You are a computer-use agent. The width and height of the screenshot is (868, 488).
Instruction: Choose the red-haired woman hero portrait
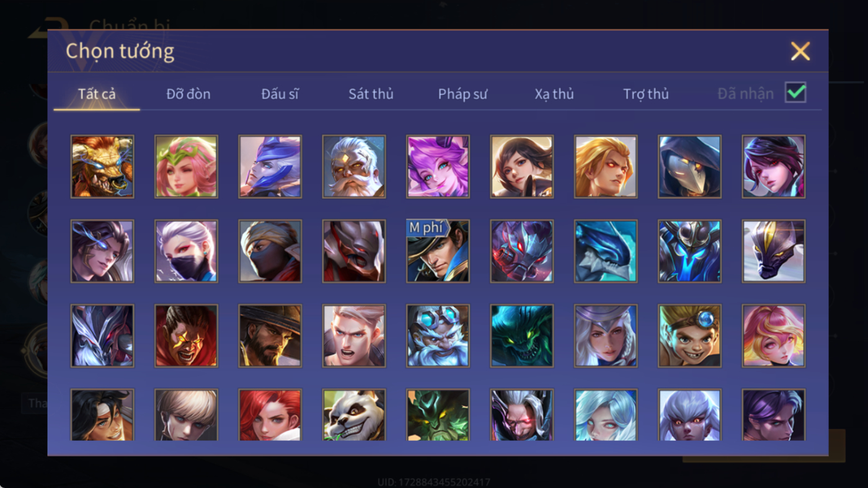[x=270, y=415]
